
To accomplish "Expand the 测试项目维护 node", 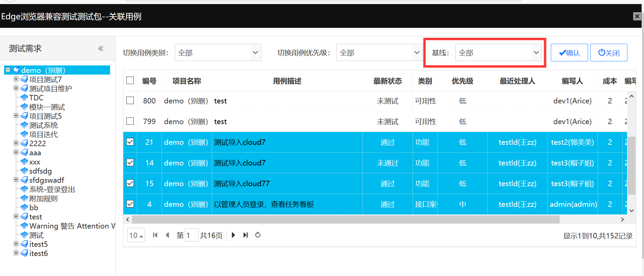I will (x=16, y=88).
